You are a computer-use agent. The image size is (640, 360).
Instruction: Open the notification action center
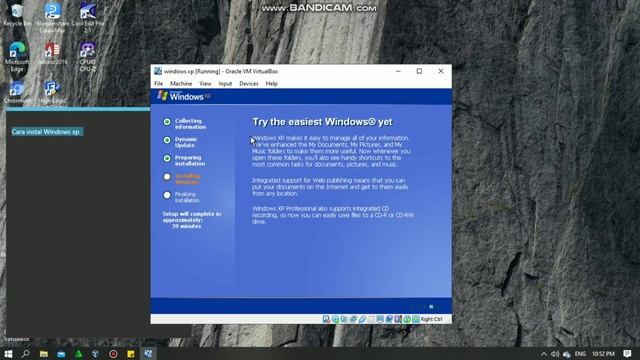click(627, 353)
